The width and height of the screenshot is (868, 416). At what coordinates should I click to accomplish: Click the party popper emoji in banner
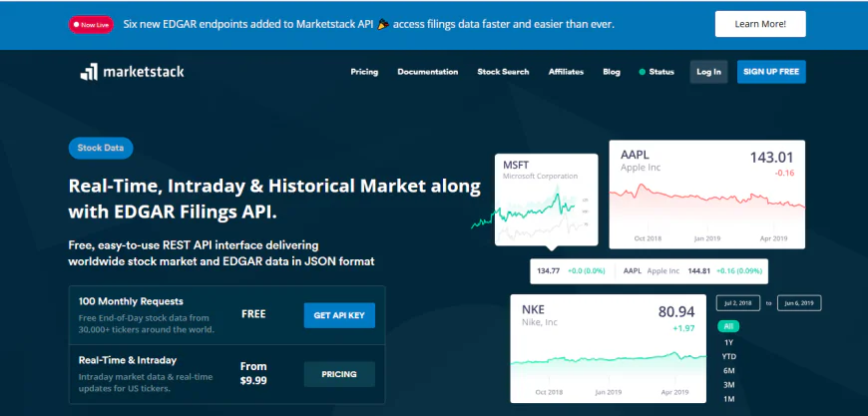pyautogui.click(x=383, y=24)
